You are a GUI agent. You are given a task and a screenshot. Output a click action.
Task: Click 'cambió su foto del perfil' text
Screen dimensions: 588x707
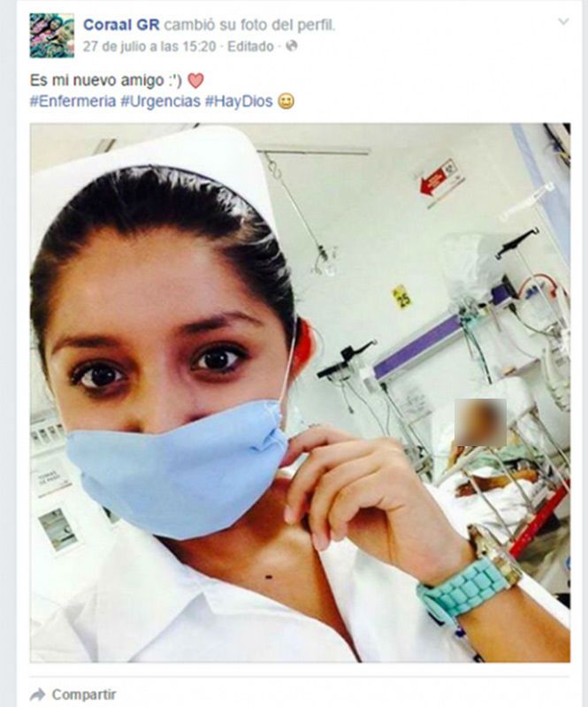pyautogui.click(x=249, y=26)
